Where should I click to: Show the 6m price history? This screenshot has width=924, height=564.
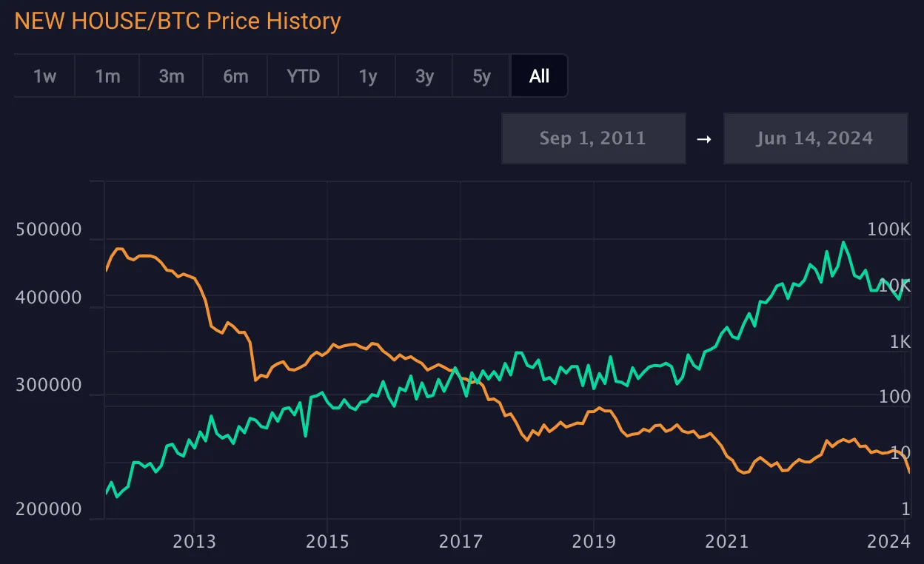click(235, 76)
